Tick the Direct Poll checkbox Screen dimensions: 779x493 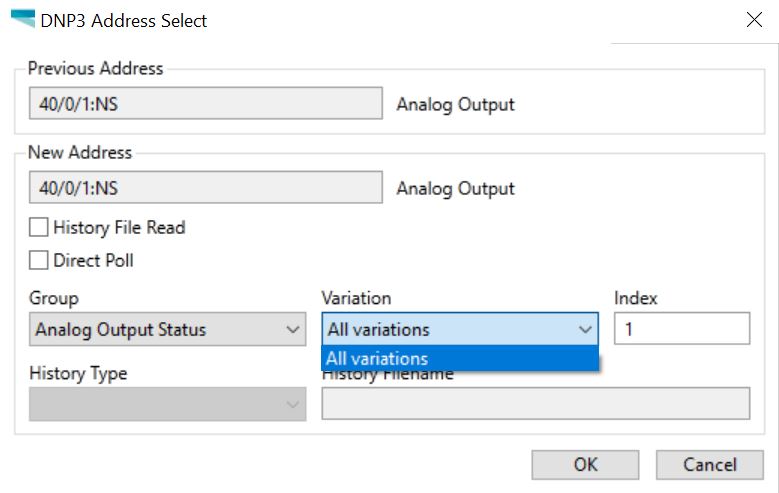39,261
